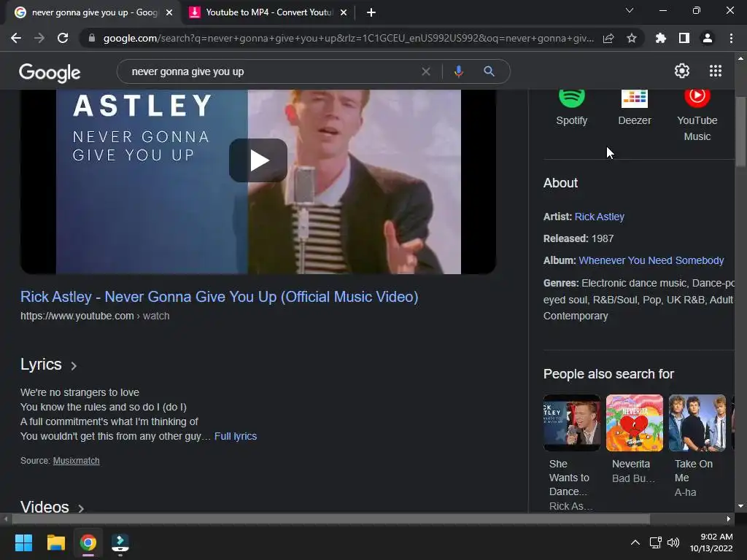Expand the Lyrics section

(49, 365)
